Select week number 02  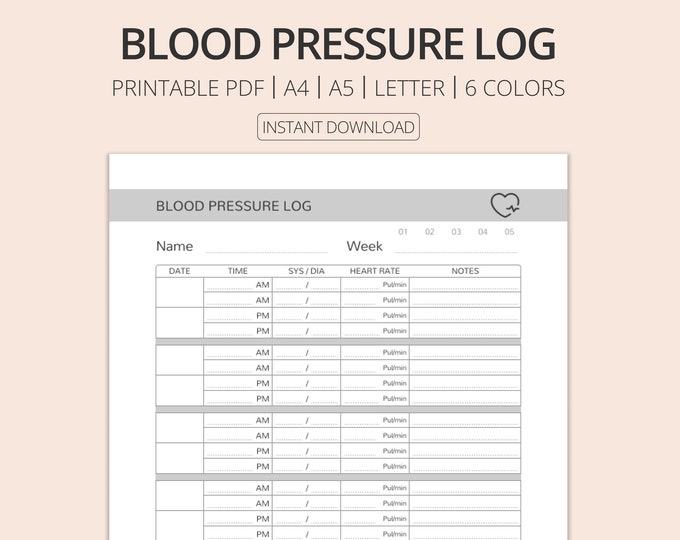click(x=429, y=232)
